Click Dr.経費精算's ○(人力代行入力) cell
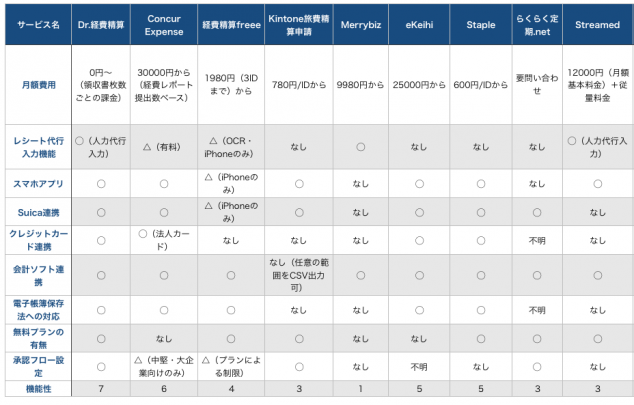 [101, 147]
